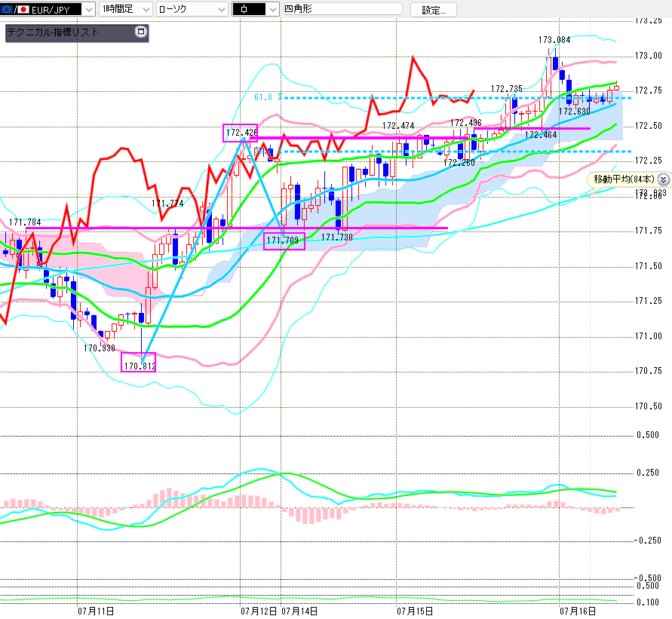672x619 pixels.
Task: Open the ローソク chart type dropdown
Action: point(192,9)
